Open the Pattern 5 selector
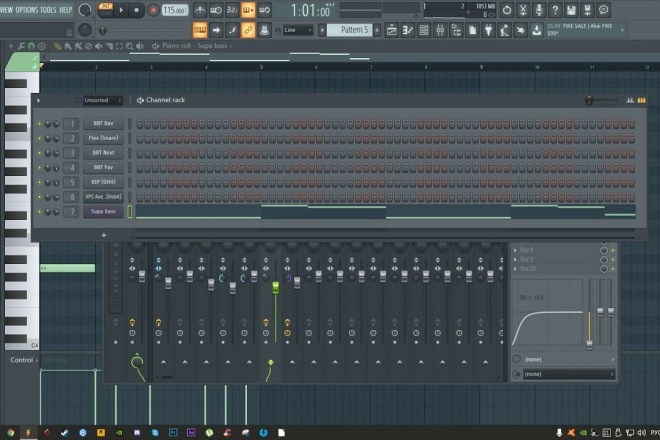Screen dimensions: 660x440 [x=350, y=30]
